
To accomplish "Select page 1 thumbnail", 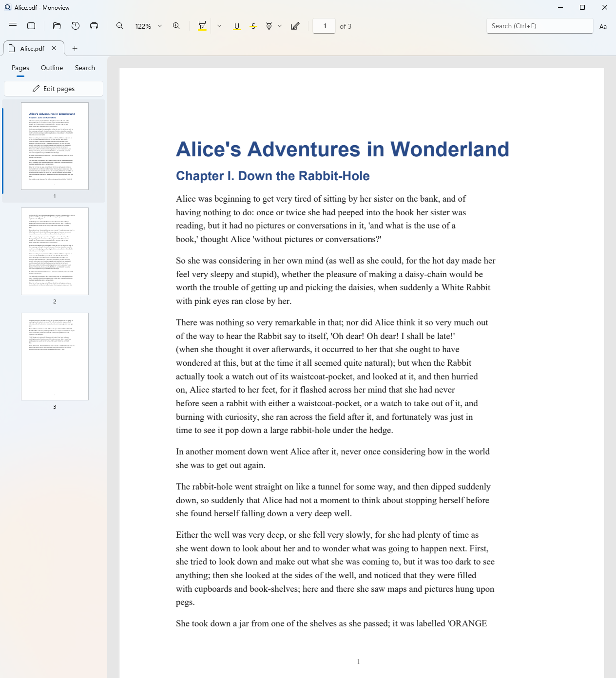I will (x=55, y=146).
